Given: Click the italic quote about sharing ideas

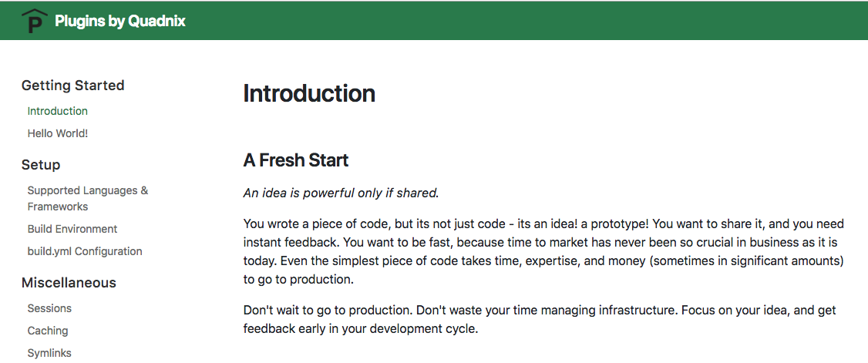Looking at the screenshot, I should [x=341, y=193].
